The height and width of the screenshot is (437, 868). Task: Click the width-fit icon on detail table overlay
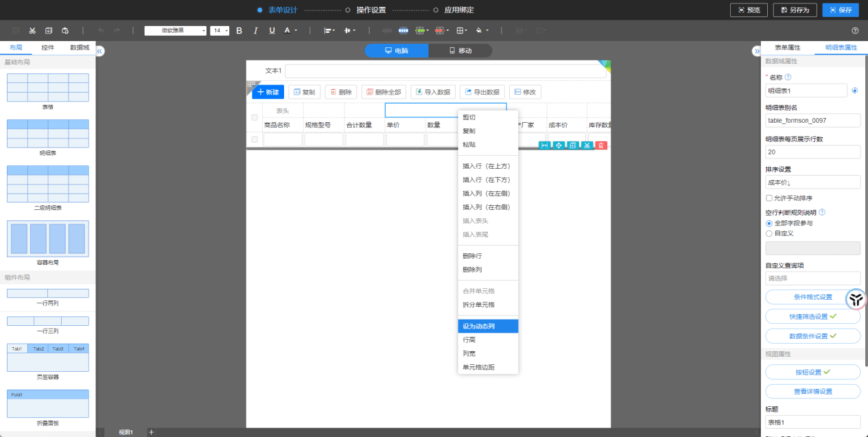pyautogui.click(x=545, y=145)
